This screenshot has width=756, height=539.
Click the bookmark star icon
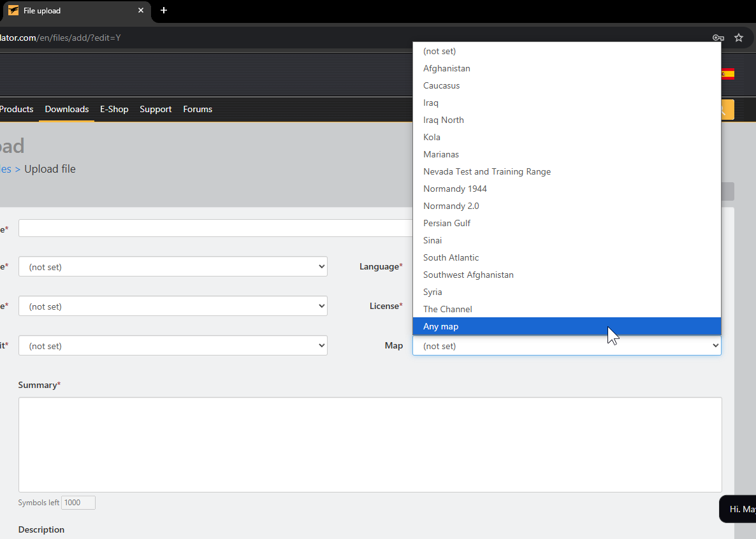[738, 38]
